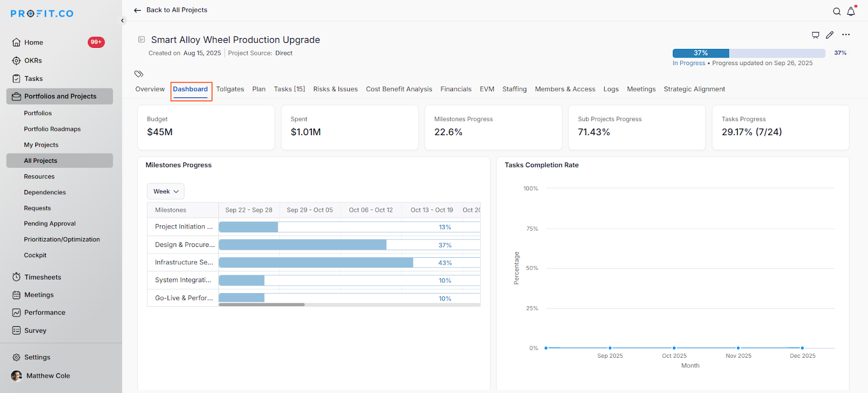Open the notifications bell
This screenshot has height=393, width=868.
(x=851, y=11)
